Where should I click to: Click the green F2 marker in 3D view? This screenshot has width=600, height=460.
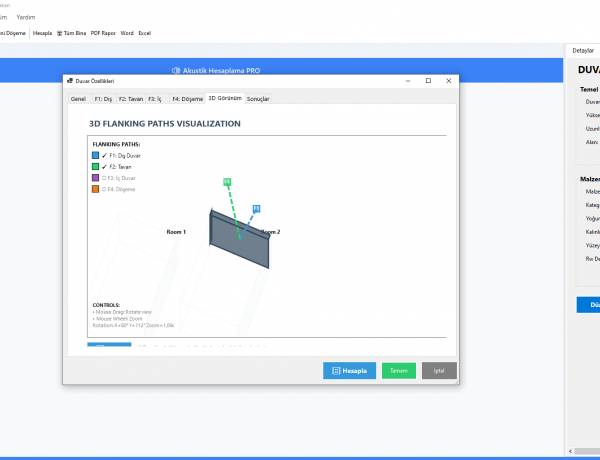pos(227,181)
